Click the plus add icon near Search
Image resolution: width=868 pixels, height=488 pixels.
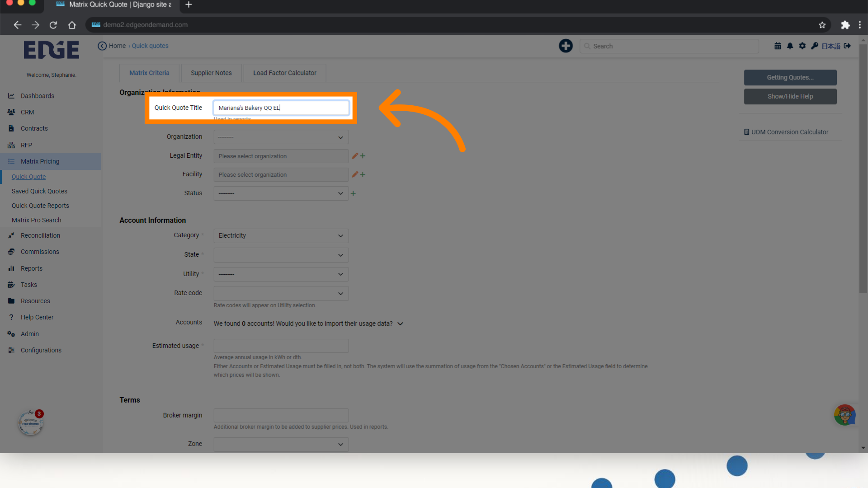pos(566,46)
